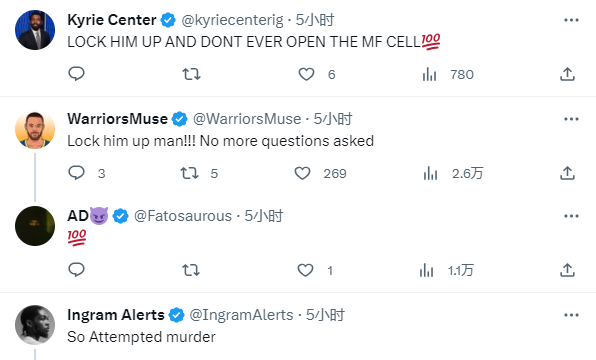View AD's tweet analytics showing 1.1万
596x360 pixels.
[446, 271]
